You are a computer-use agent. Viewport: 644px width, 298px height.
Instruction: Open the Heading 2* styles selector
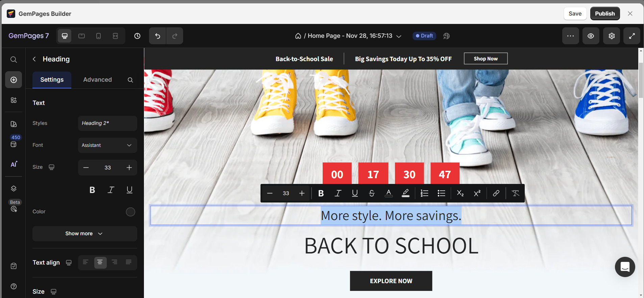click(x=107, y=123)
